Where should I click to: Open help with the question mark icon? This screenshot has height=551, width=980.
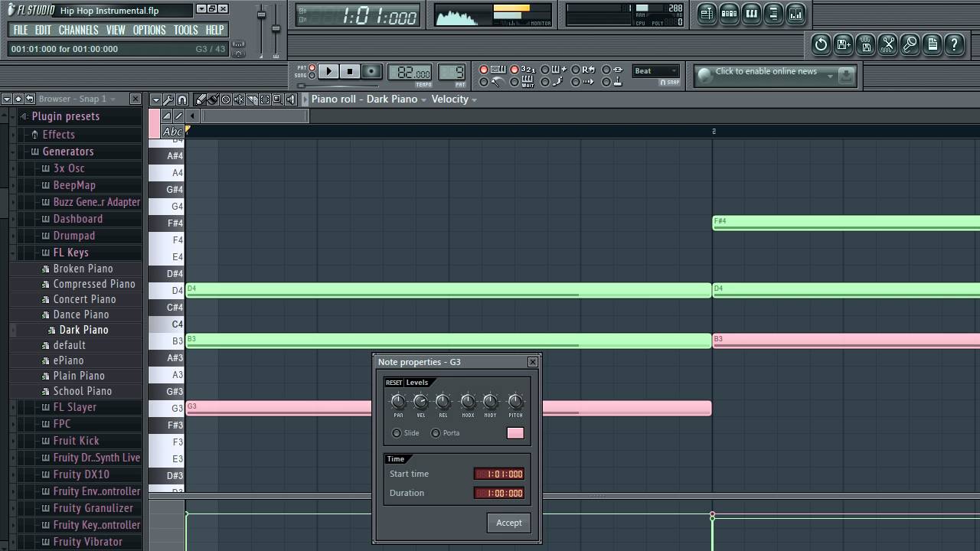(954, 44)
